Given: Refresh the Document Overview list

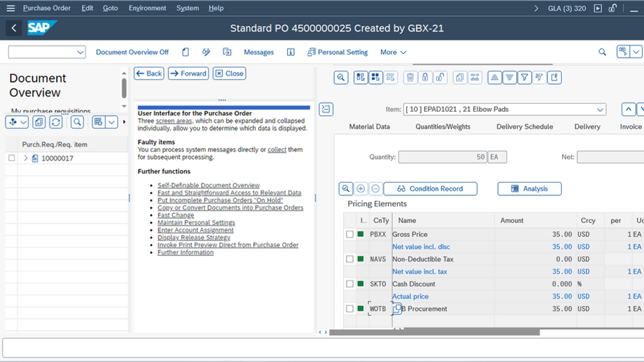Looking at the screenshot, I should [56, 122].
